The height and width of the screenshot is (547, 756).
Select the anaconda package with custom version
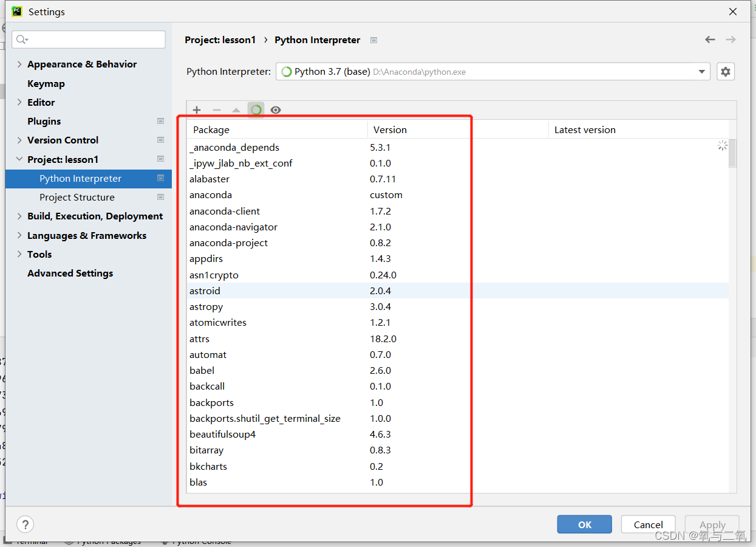click(458, 195)
